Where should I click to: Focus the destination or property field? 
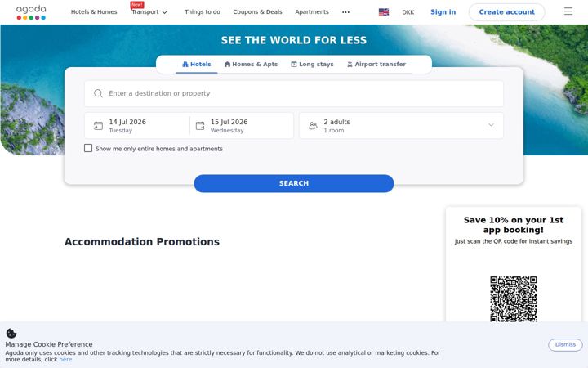294,93
